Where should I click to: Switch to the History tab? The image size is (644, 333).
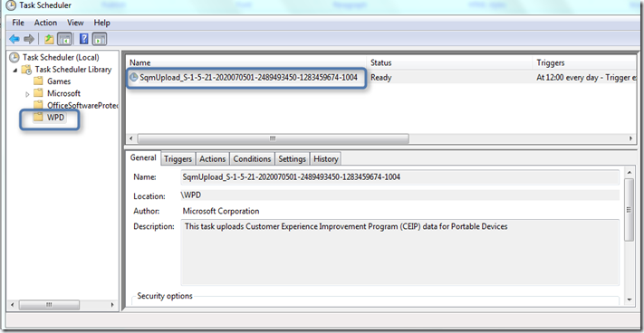click(326, 158)
